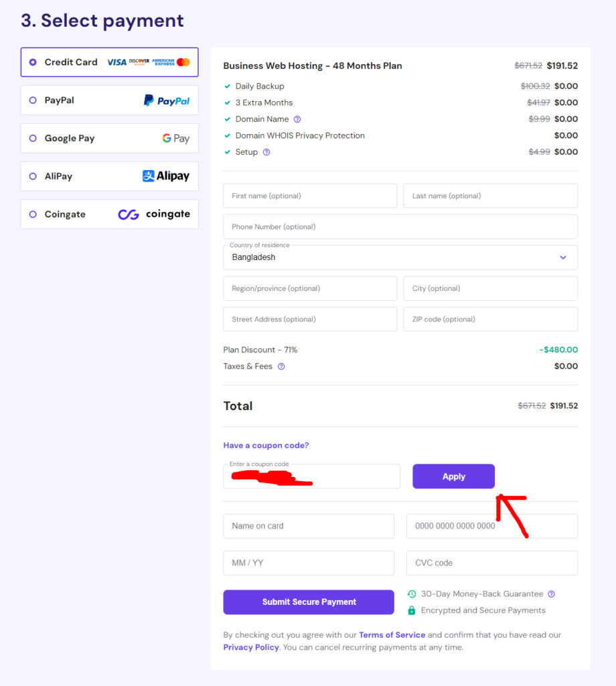This screenshot has width=616, height=686.
Task: Click the Setup checkmark icon
Action: click(228, 152)
